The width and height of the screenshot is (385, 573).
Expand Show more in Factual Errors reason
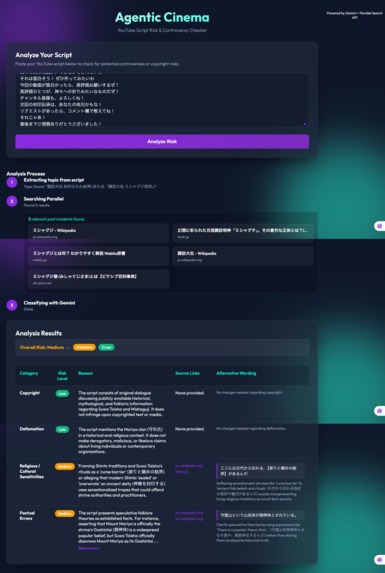click(x=89, y=548)
